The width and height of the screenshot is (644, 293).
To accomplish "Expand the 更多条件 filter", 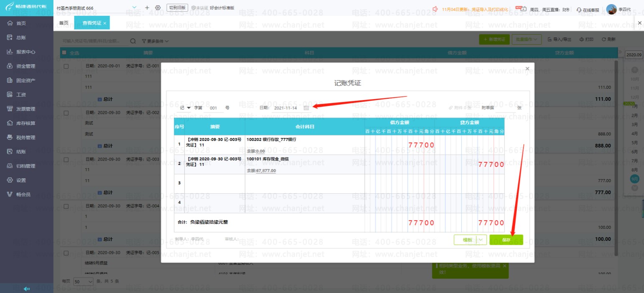I will point(155,41).
